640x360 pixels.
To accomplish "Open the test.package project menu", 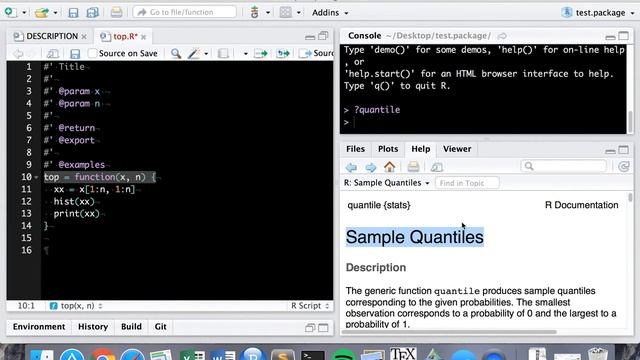I will (x=598, y=13).
